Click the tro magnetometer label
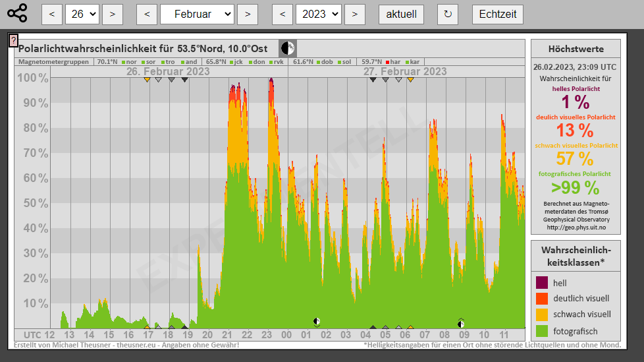 170,62
